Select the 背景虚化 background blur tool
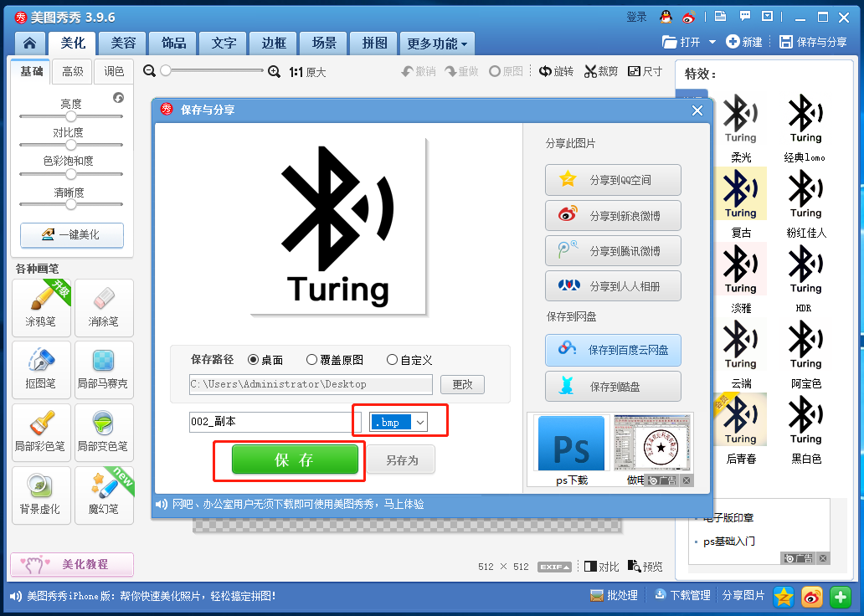 click(x=41, y=495)
